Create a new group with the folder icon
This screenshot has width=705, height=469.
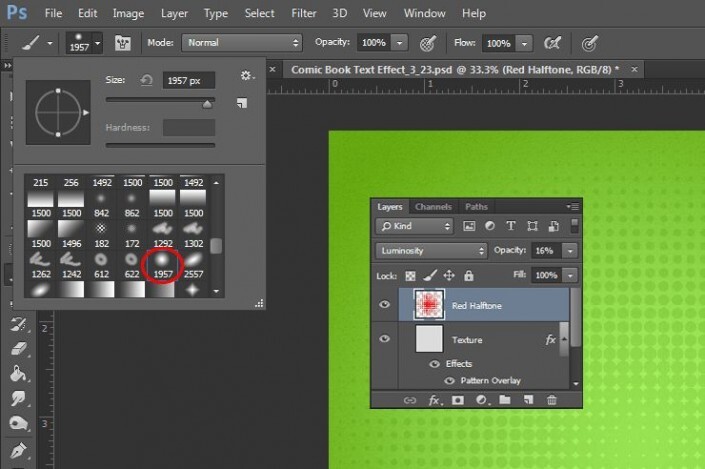[504, 400]
